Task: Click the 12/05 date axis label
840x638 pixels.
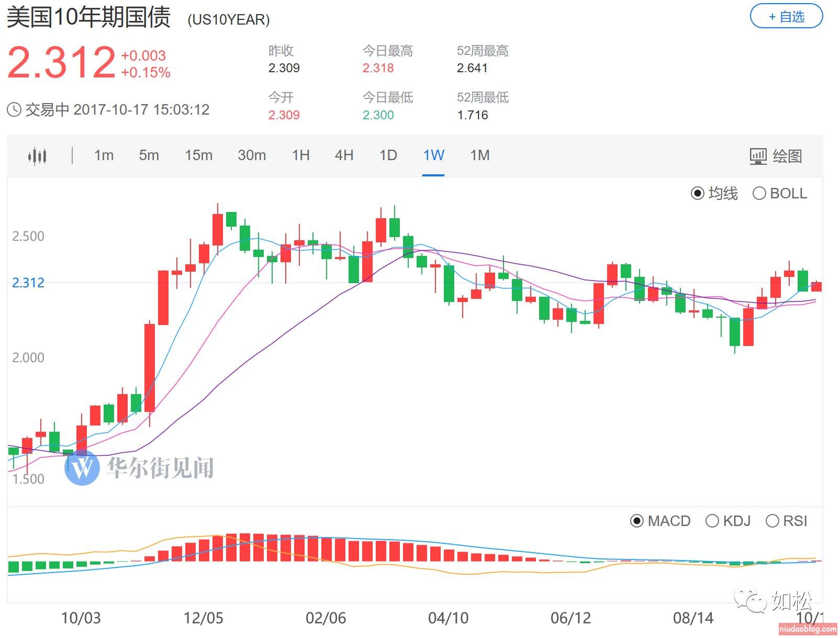Action: click(x=203, y=618)
